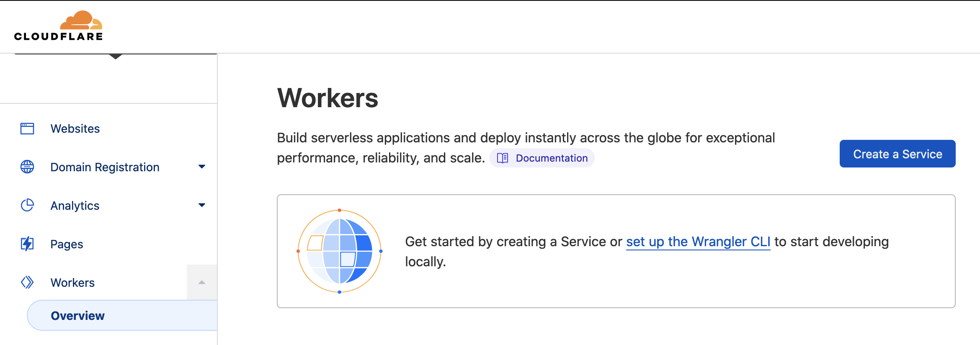Go to Pages in sidebar
The width and height of the screenshot is (980, 345).
click(x=67, y=244)
